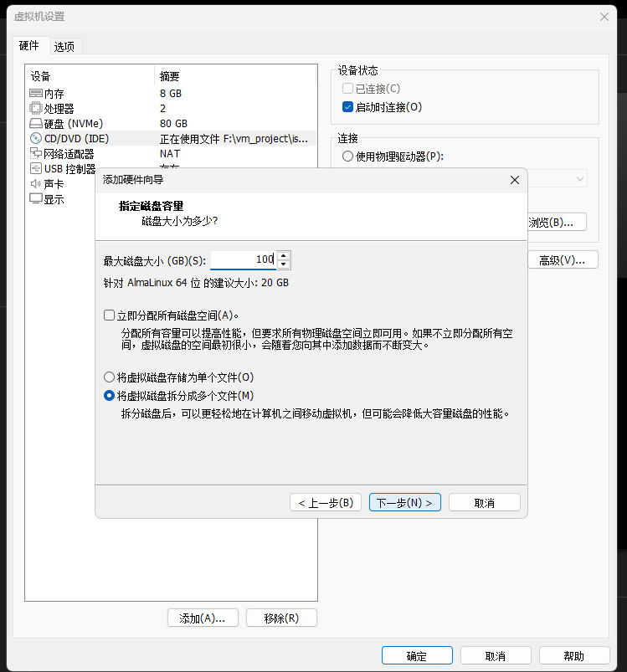Click the max disk size input field

(x=243, y=260)
